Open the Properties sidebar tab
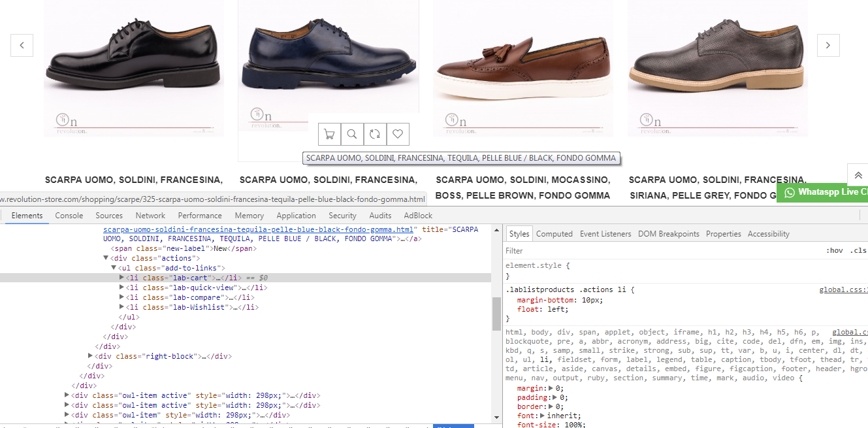 click(x=724, y=234)
